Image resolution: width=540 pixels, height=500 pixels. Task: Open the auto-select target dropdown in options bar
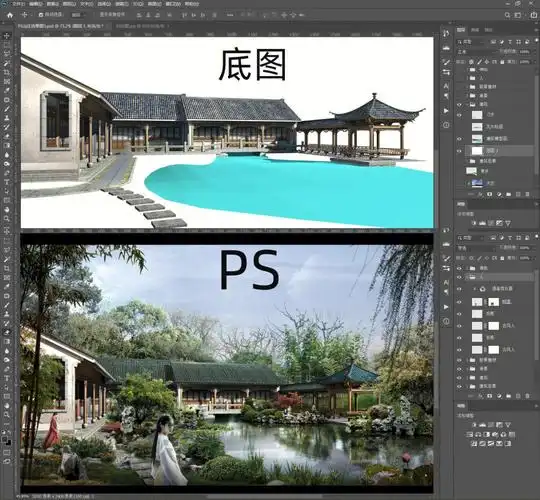click(x=78, y=15)
